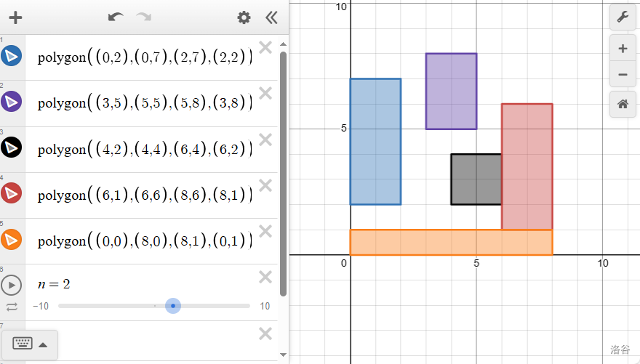Collapse the expression list panel
Viewport: 640px width, 364px height.
click(x=271, y=17)
